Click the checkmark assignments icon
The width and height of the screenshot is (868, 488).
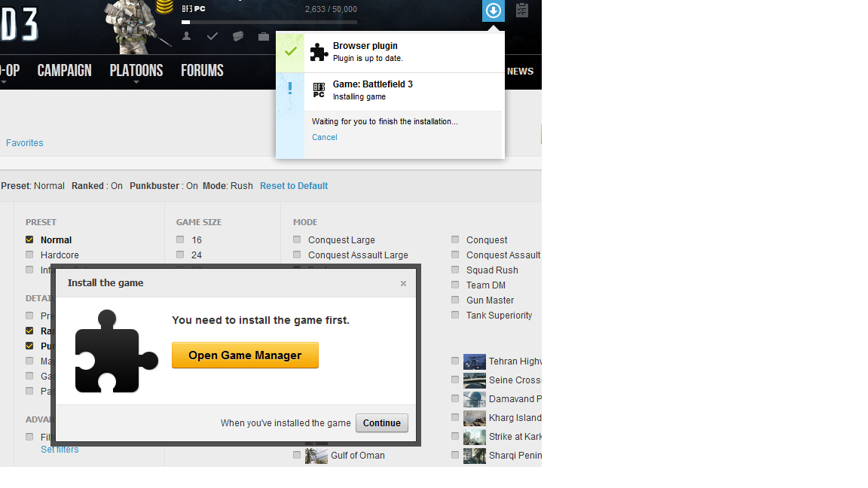(212, 36)
